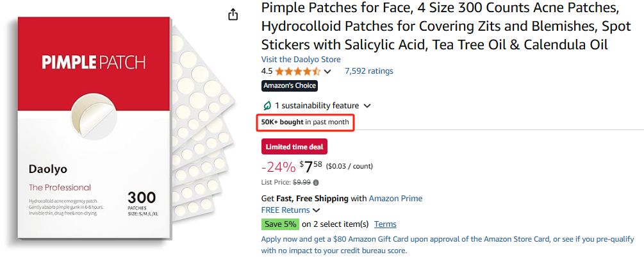Click the 50K+ bought in past month text
This screenshot has height=257, width=644.
click(304, 122)
